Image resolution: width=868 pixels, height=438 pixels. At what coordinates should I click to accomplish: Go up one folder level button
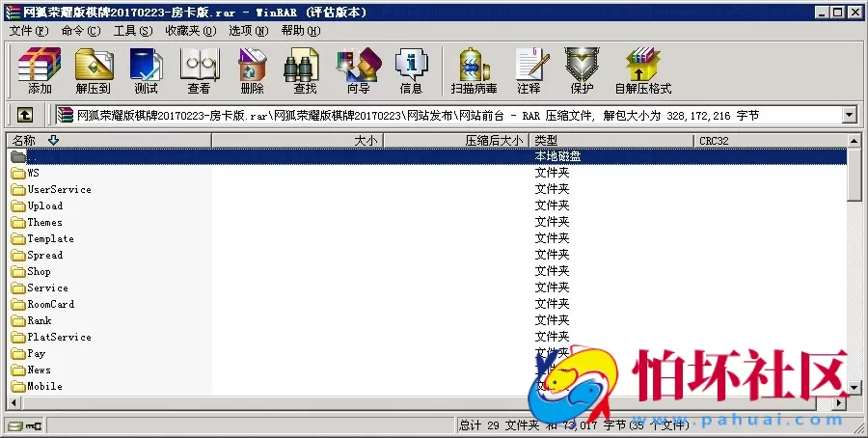(25, 115)
